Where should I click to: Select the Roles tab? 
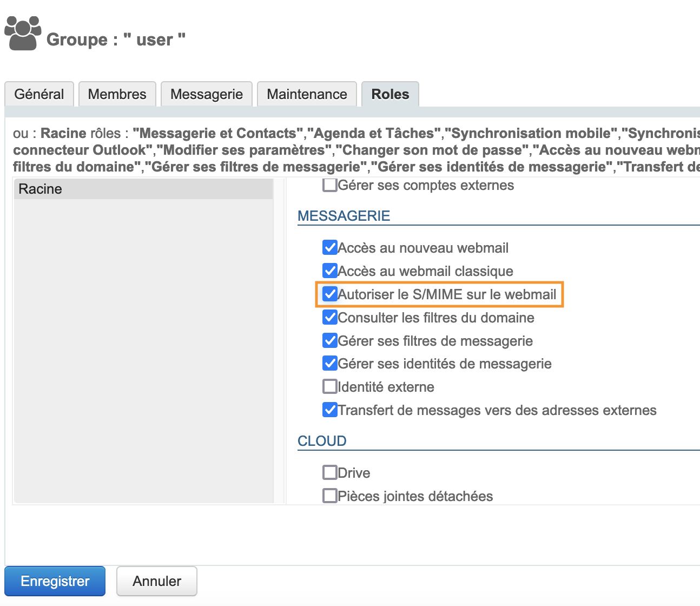pyautogui.click(x=390, y=94)
